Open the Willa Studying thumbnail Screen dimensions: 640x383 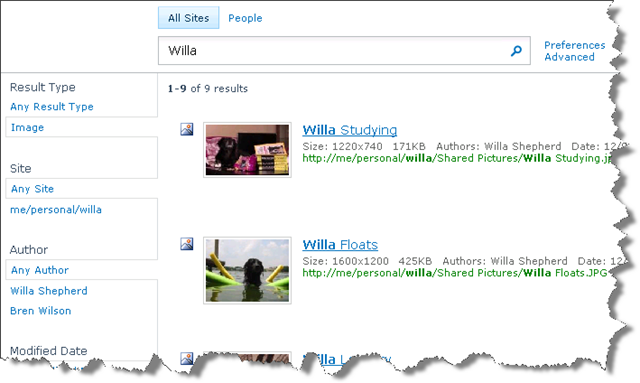(247, 150)
